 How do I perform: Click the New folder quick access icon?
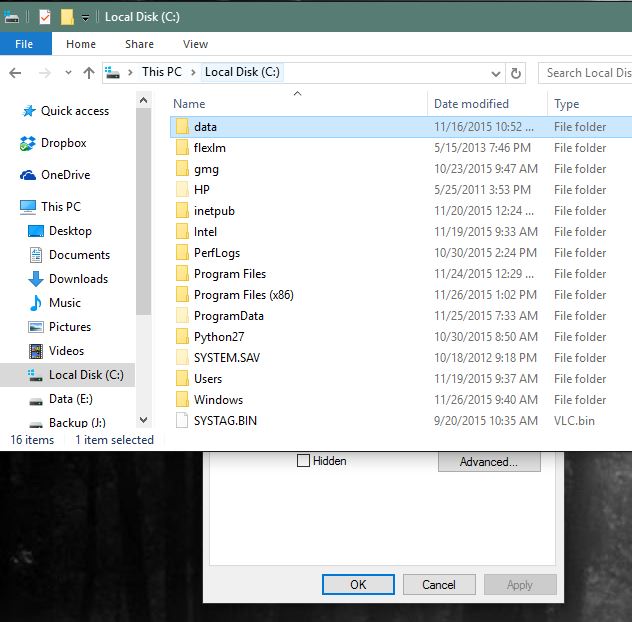(67, 17)
